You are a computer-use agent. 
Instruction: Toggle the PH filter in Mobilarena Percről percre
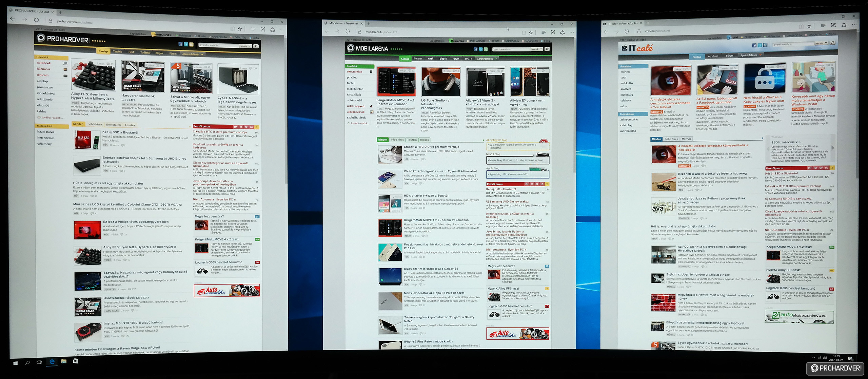(x=527, y=184)
